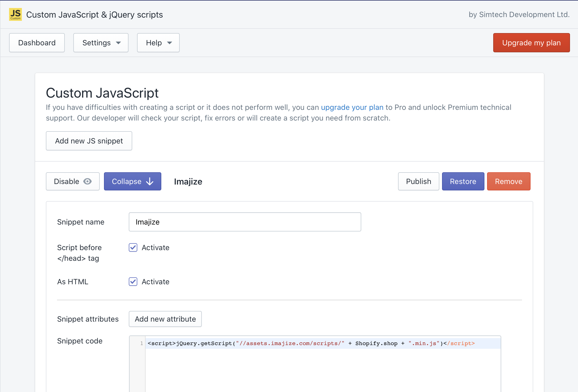Publish the Imajize snippet
The height and width of the screenshot is (392, 578).
coord(418,181)
